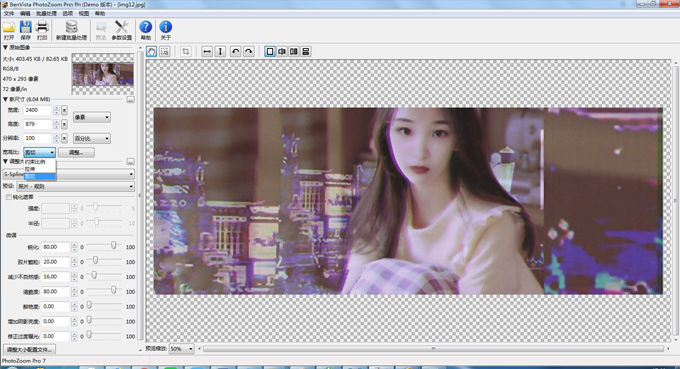Viewport: 680px width, 369px height.
Task: Click the height field showing 879
Action: (38, 124)
